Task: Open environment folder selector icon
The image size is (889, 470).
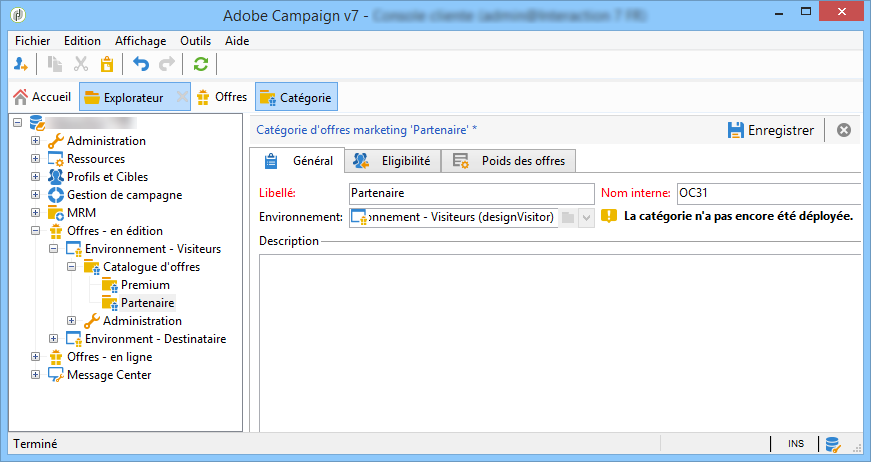Action: point(568,217)
